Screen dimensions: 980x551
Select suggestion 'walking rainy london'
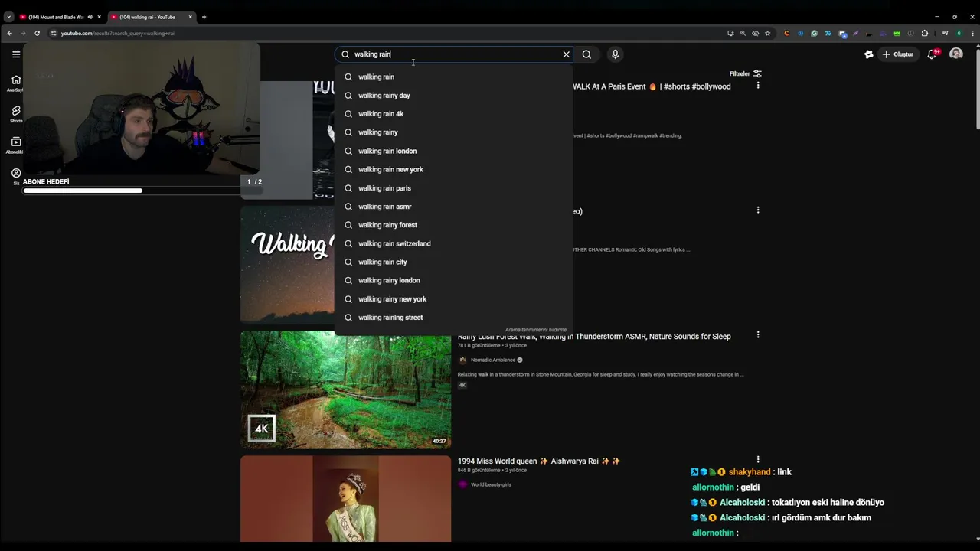coord(453,280)
